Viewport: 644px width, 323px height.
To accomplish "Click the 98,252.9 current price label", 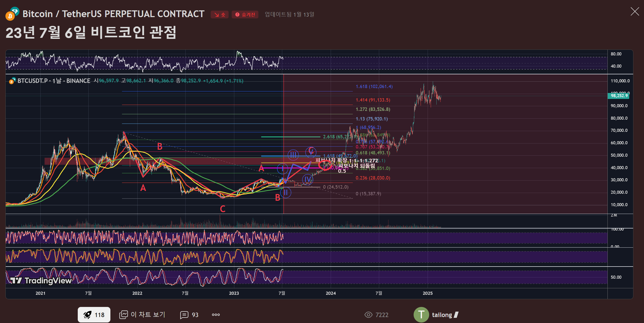I will [619, 96].
